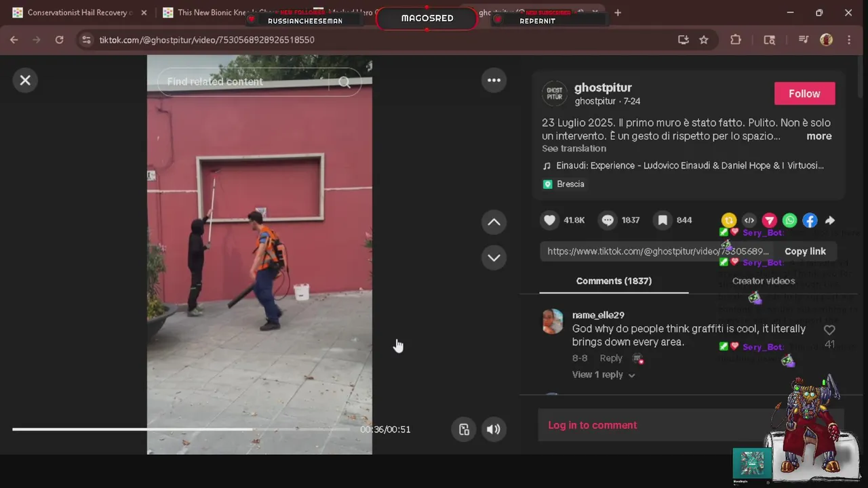868x488 pixels.
Task: Bookmark this page with star icon
Action: click(x=704, y=40)
